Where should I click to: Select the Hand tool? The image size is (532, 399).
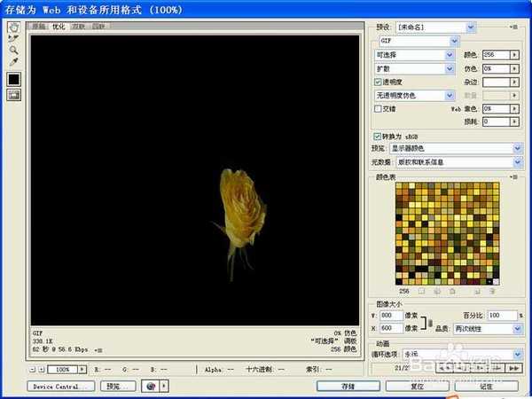pyautogui.click(x=14, y=27)
